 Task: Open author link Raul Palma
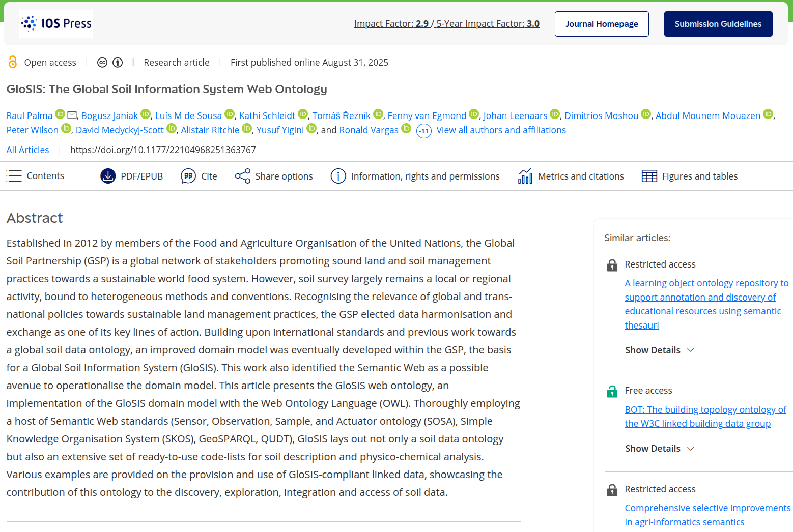[30, 116]
